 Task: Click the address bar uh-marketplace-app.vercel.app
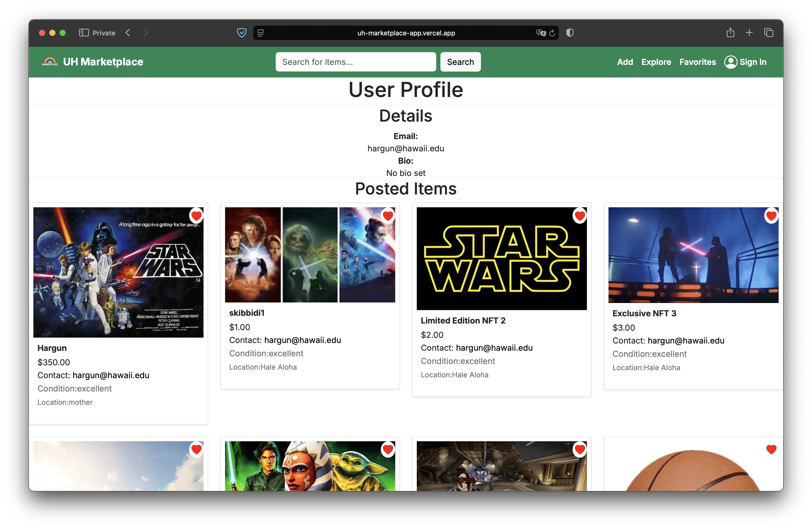click(x=406, y=33)
